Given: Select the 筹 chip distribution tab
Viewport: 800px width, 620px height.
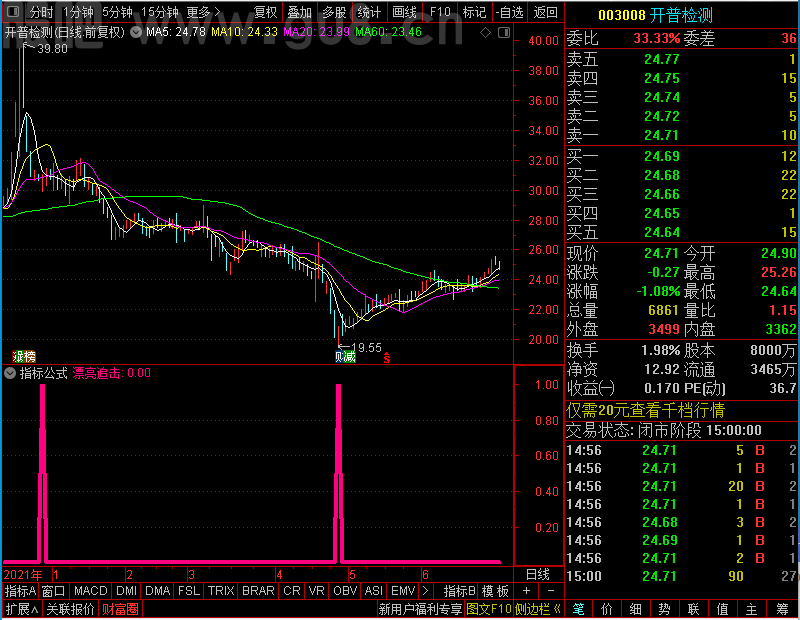Looking at the screenshot, I should [782, 609].
